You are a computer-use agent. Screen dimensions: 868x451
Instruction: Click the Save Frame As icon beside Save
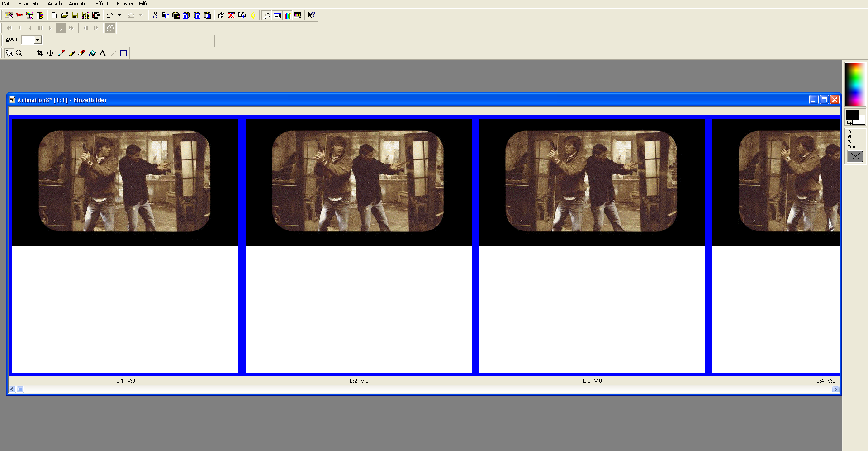coord(85,15)
